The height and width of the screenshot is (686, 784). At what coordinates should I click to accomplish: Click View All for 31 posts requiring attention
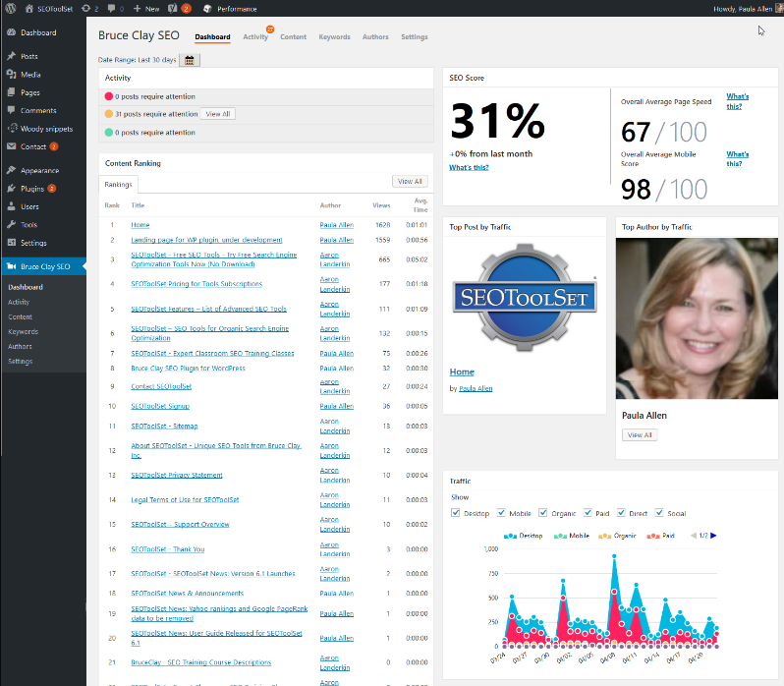[x=218, y=114]
